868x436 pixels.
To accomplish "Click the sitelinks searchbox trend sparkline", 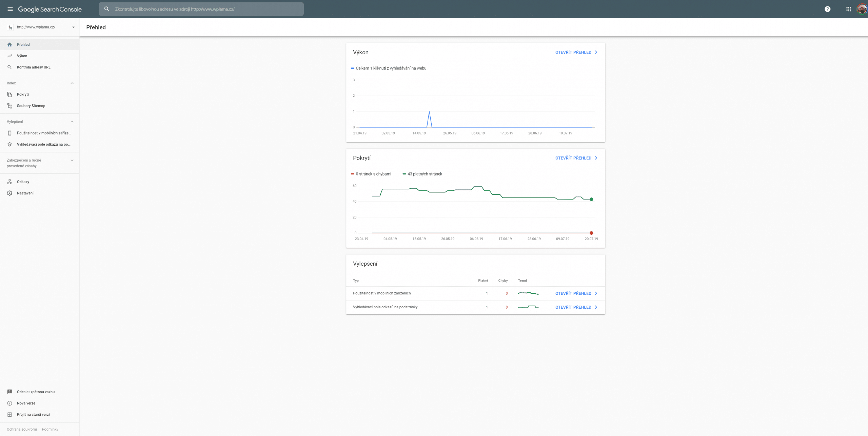I will (x=528, y=307).
